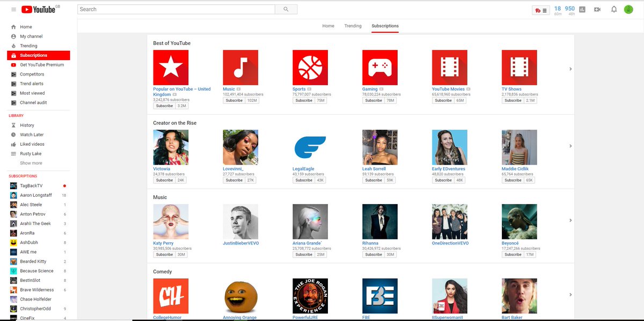
Task: Subscribe to Katy Perry
Action: [x=164, y=255]
